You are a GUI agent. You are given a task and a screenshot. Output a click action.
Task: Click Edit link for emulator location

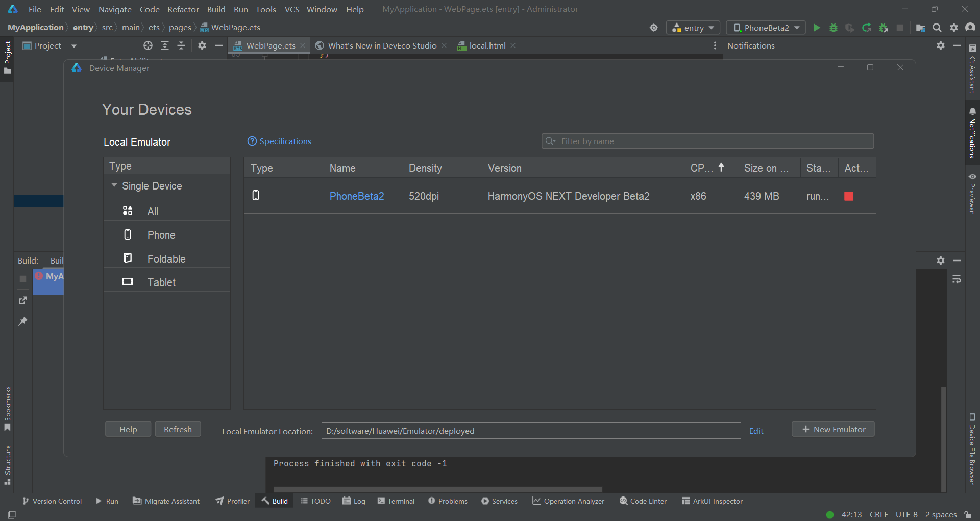756,431
